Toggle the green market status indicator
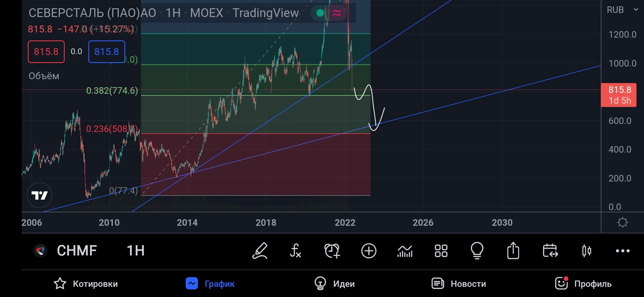 pos(320,13)
